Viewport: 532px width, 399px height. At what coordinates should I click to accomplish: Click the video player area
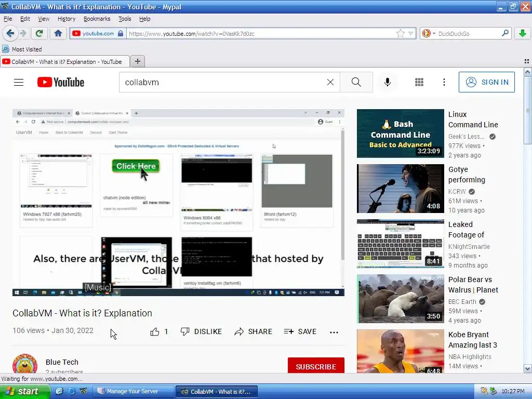[179, 203]
